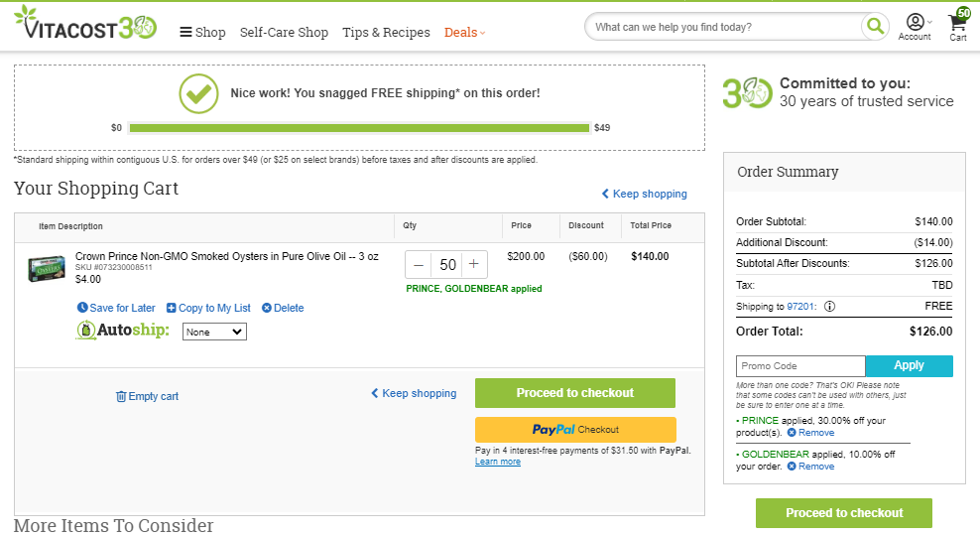Click the Promo Code input field
This screenshot has height=537, width=980.
point(800,365)
